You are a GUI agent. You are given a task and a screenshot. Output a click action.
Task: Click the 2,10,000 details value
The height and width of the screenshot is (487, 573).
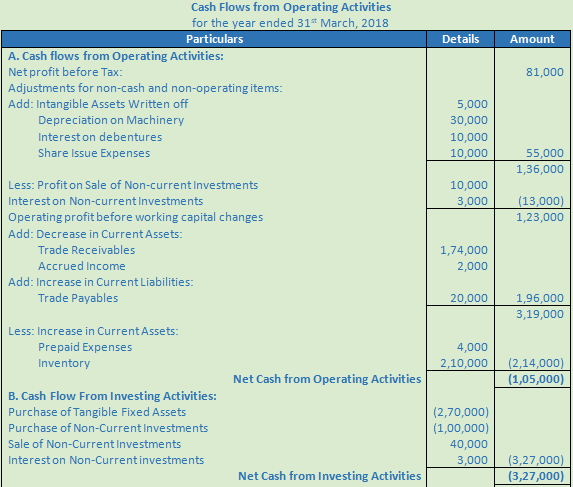coord(464,364)
